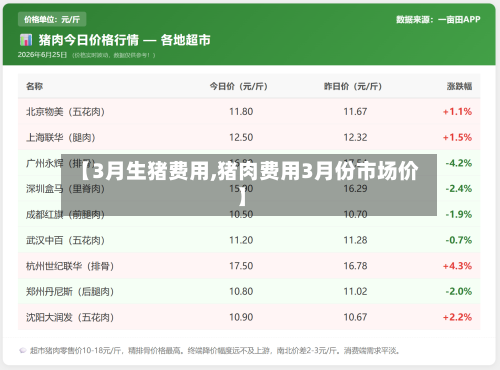Click the '涨跌幅' column header
Viewport: 500px width, 370px height.
pos(459,86)
